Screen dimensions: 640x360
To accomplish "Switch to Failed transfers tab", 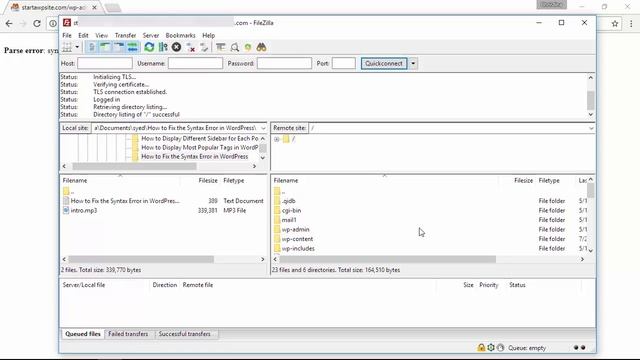I will click(x=128, y=334).
